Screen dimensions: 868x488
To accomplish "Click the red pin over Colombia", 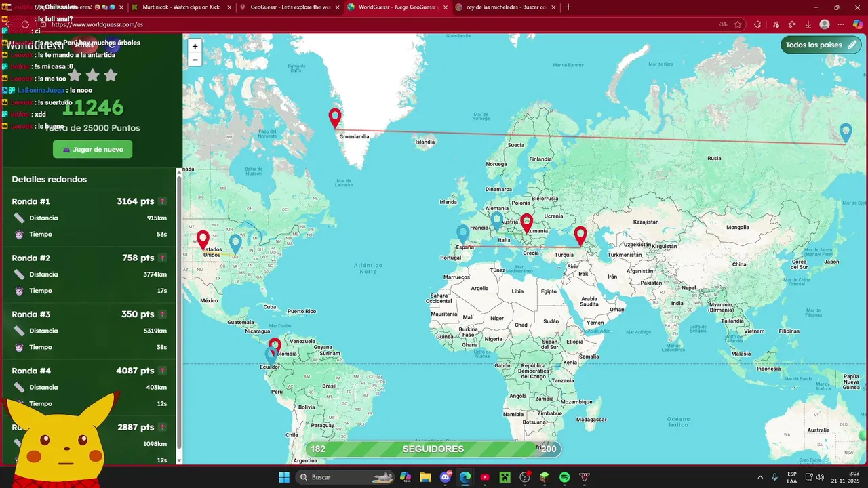I will click(275, 348).
